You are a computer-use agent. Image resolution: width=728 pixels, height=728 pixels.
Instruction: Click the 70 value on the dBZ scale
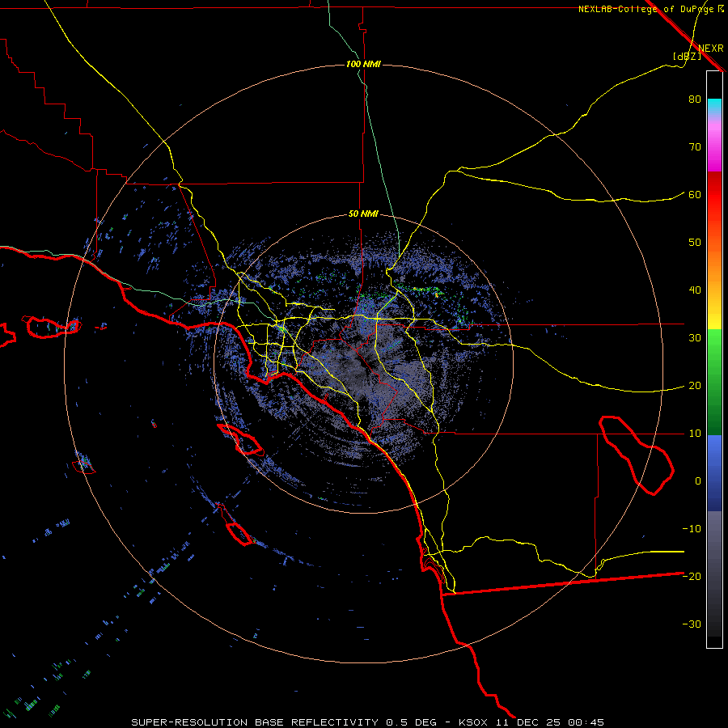pyautogui.click(x=695, y=147)
